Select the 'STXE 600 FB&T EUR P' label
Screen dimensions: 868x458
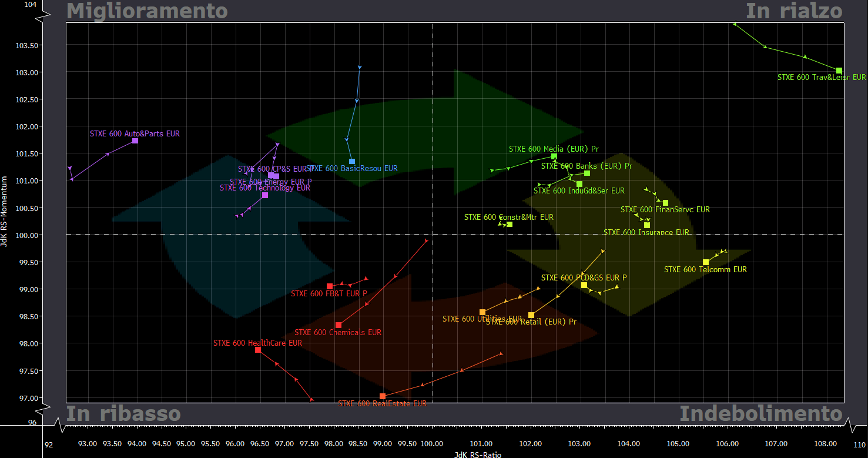[x=329, y=293]
